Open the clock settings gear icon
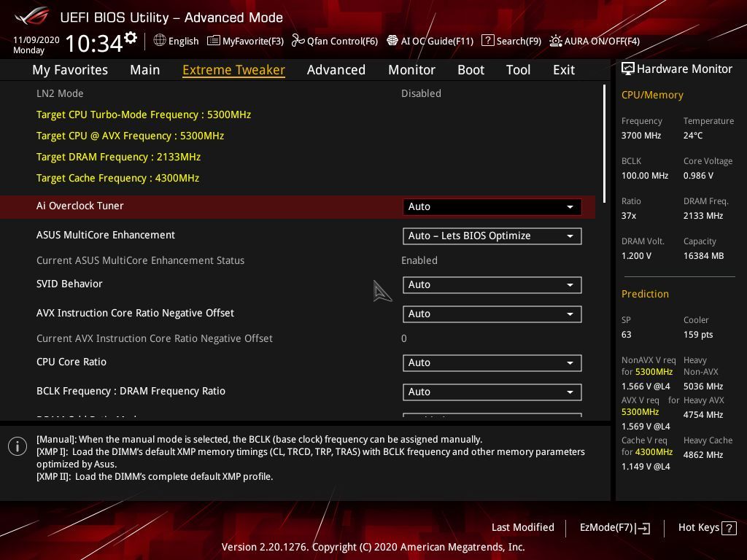The width and height of the screenshot is (747, 560). 131,38
